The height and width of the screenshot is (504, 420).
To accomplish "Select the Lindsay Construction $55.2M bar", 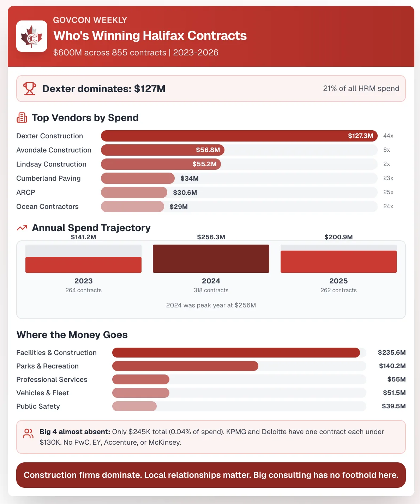I will 161,164.
